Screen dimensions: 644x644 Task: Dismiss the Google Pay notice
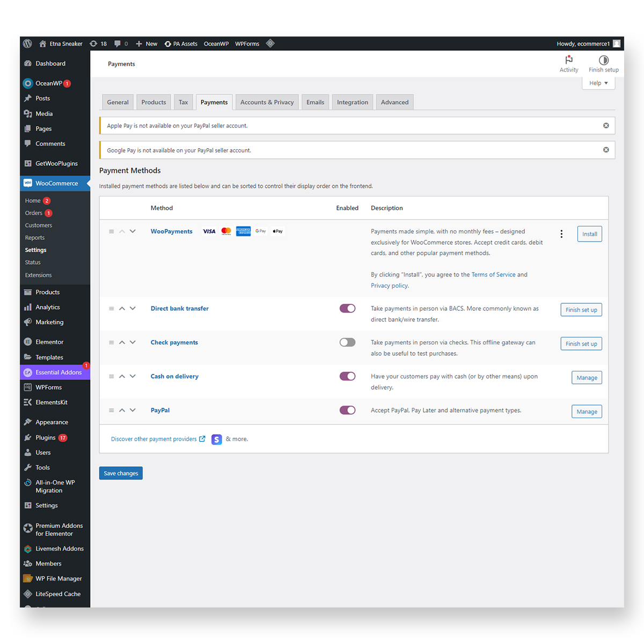606,150
